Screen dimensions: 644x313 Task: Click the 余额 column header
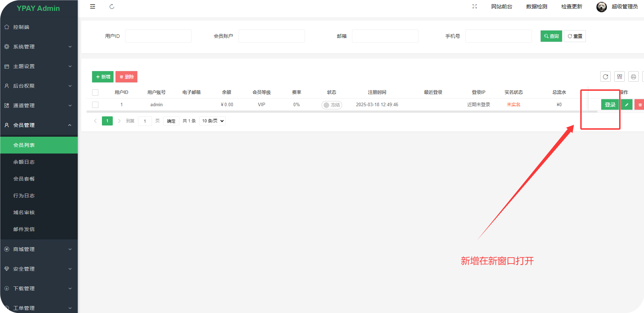[x=227, y=92]
